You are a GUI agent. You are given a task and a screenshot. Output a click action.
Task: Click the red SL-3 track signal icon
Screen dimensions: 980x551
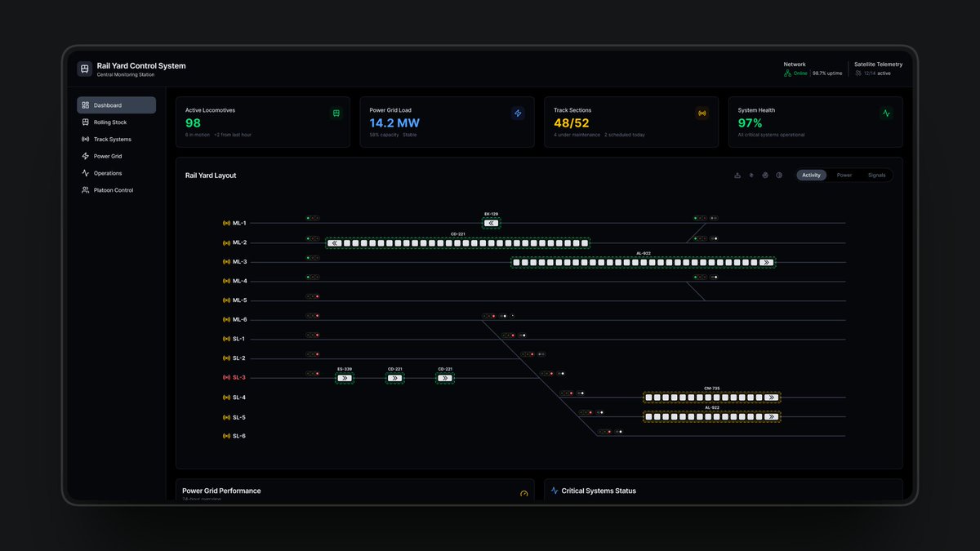tap(227, 378)
